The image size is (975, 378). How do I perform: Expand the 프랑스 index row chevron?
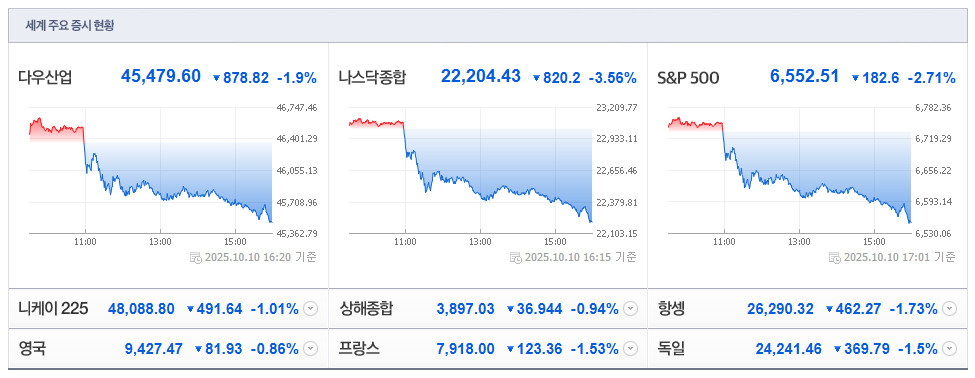pyautogui.click(x=631, y=349)
